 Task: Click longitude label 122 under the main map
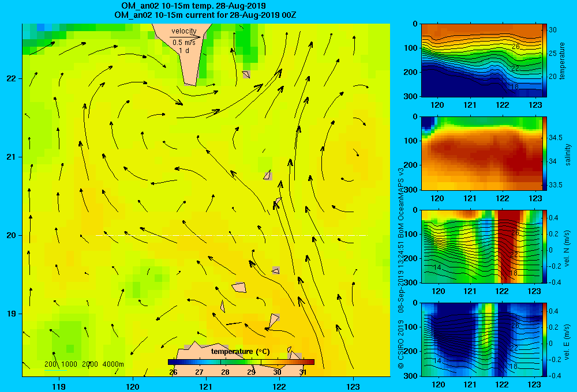[279, 386]
